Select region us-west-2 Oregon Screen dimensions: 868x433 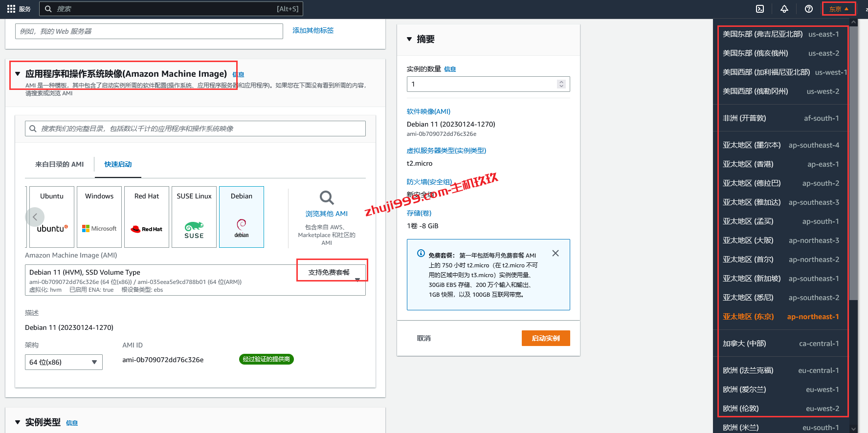(780, 91)
